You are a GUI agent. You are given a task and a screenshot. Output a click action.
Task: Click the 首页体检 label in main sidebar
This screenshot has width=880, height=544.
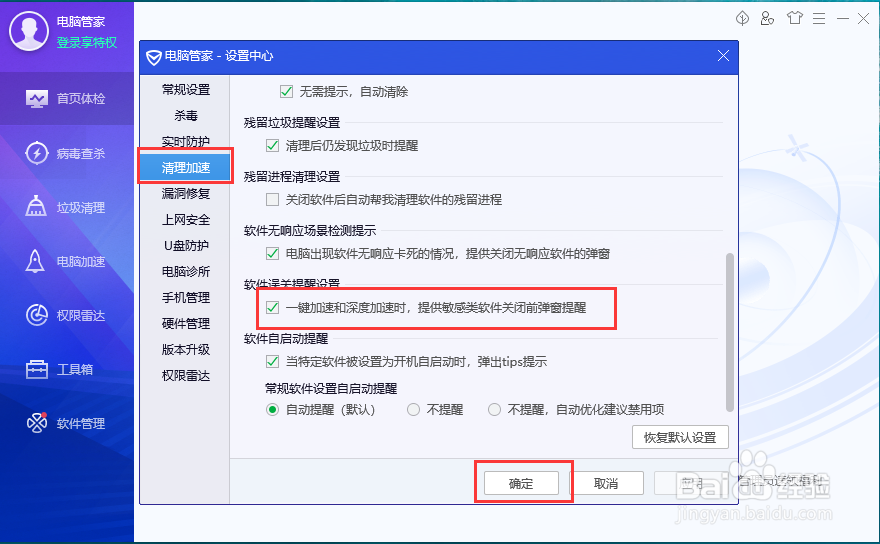pyautogui.click(x=81, y=99)
